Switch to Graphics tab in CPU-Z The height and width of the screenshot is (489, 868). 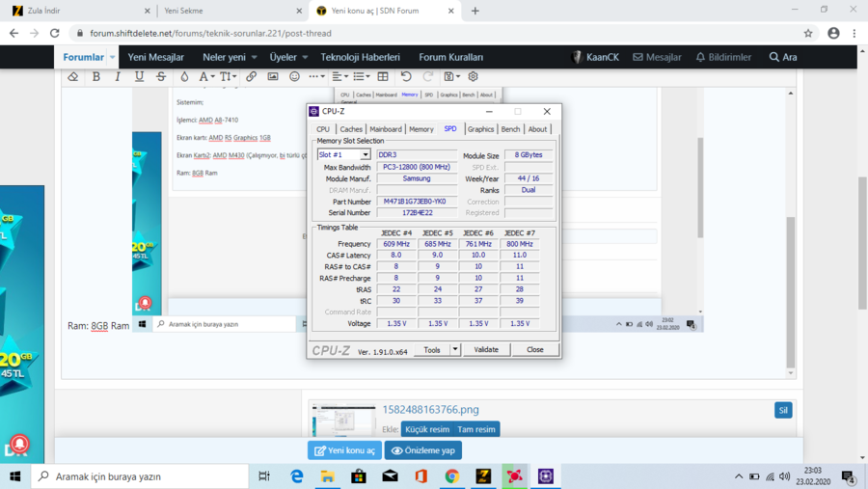(x=480, y=129)
